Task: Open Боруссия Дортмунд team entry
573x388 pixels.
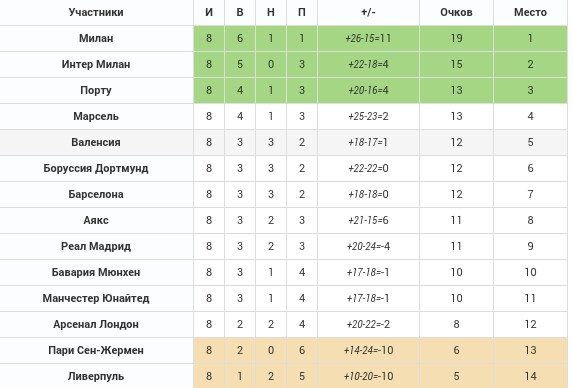Action: coord(96,168)
